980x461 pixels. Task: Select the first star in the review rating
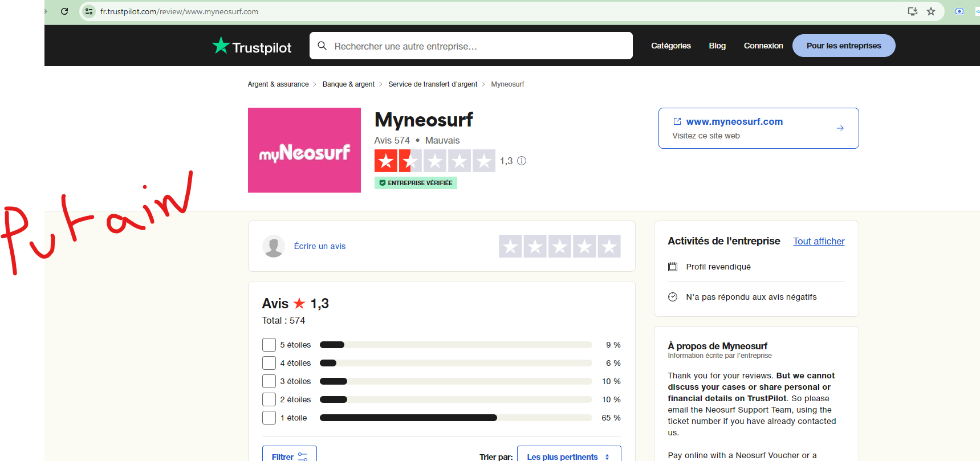510,246
